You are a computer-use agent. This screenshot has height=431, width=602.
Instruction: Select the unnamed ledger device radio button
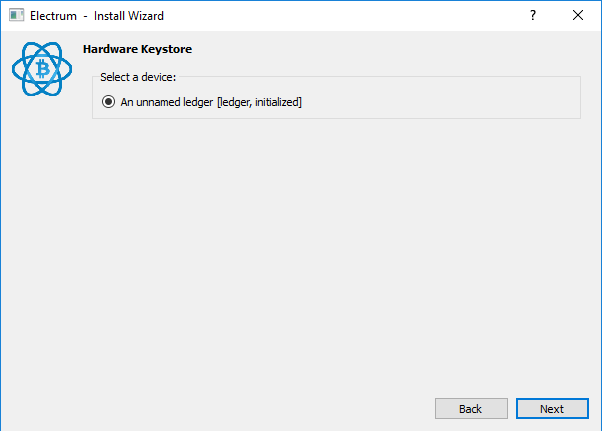[108, 102]
